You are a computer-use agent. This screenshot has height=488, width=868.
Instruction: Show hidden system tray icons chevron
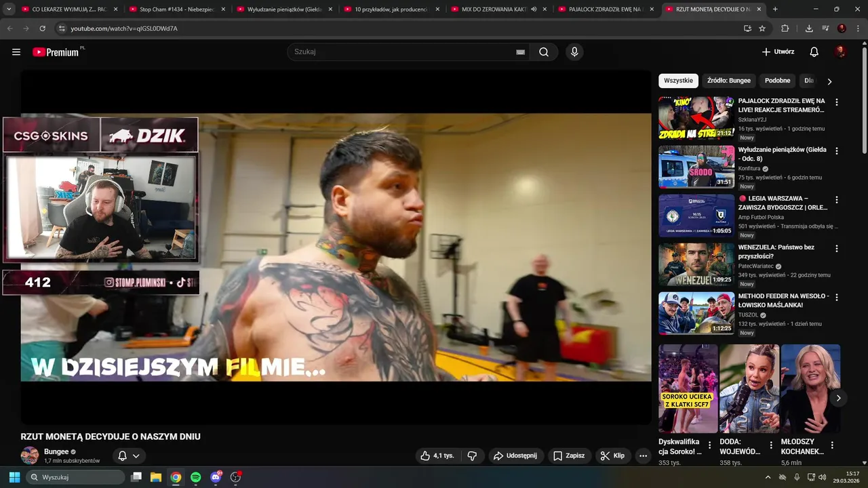pos(768,477)
